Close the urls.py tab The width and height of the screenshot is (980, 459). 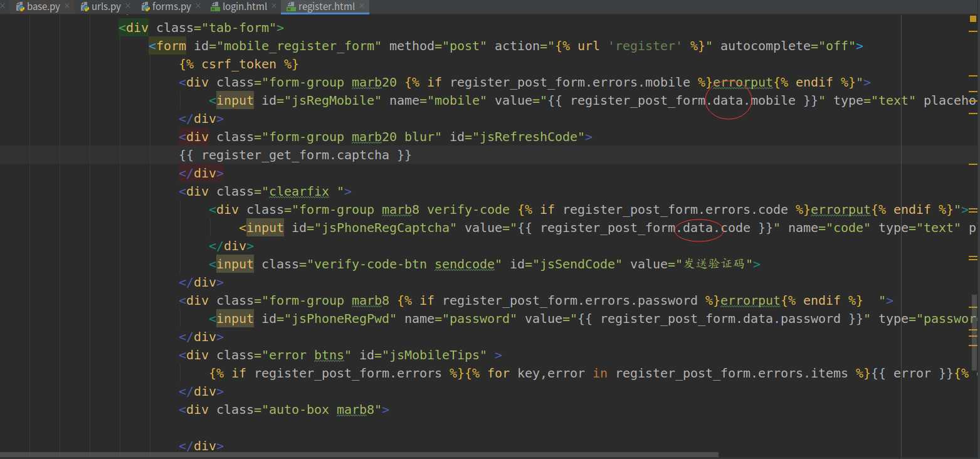click(x=129, y=8)
